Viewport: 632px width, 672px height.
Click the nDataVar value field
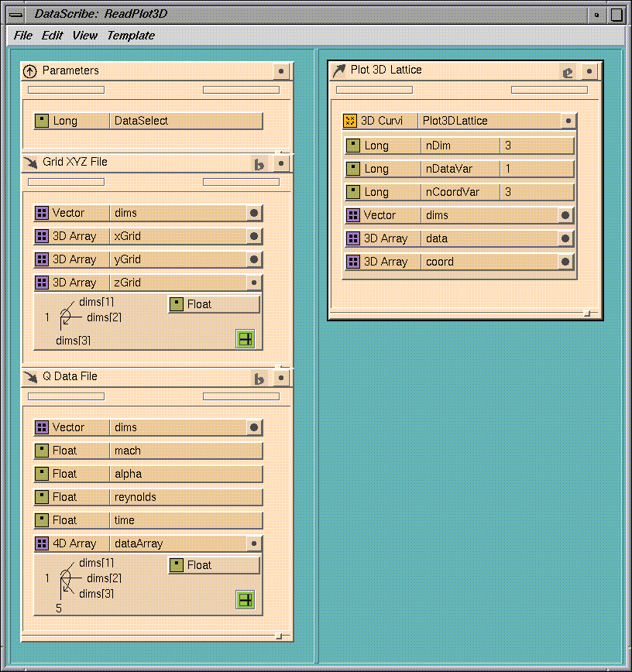point(538,169)
